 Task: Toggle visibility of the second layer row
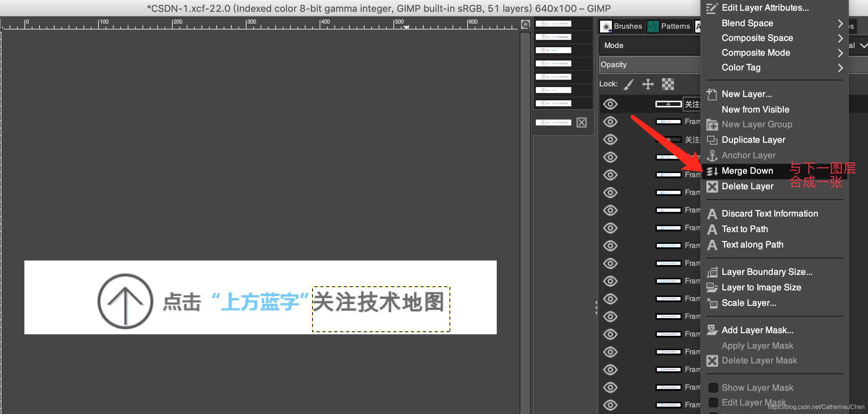point(610,122)
